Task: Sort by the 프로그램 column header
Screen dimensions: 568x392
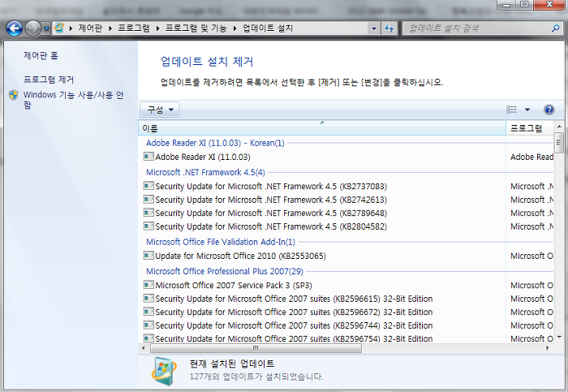Action: (530, 128)
